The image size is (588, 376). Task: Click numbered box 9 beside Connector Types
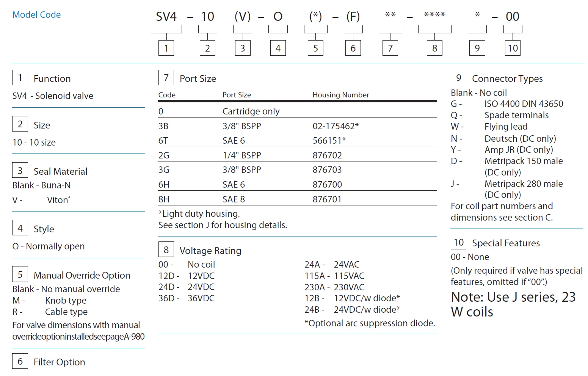pos(458,78)
